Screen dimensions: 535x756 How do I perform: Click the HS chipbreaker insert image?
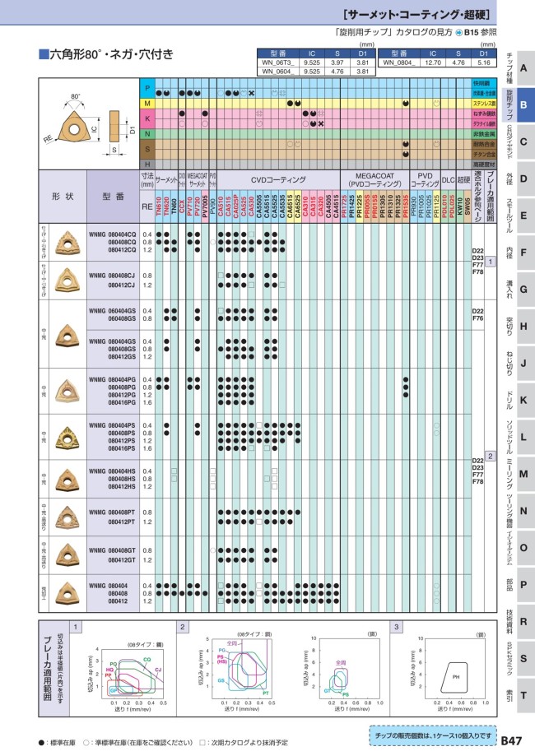click(63, 479)
